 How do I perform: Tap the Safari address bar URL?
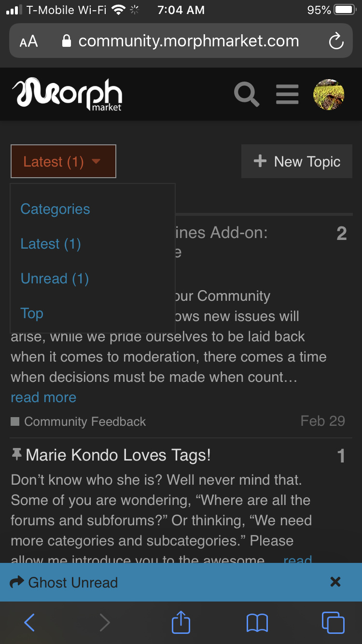[x=188, y=41]
